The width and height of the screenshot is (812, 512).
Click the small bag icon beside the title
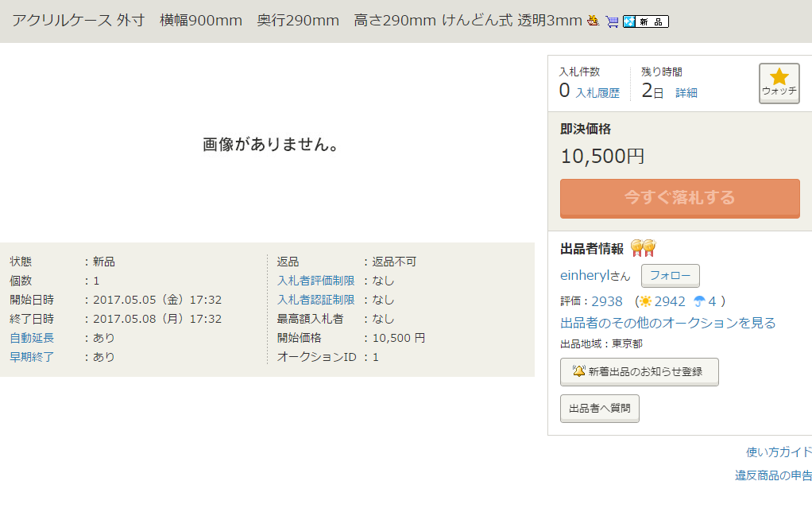pyautogui.click(x=593, y=21)
